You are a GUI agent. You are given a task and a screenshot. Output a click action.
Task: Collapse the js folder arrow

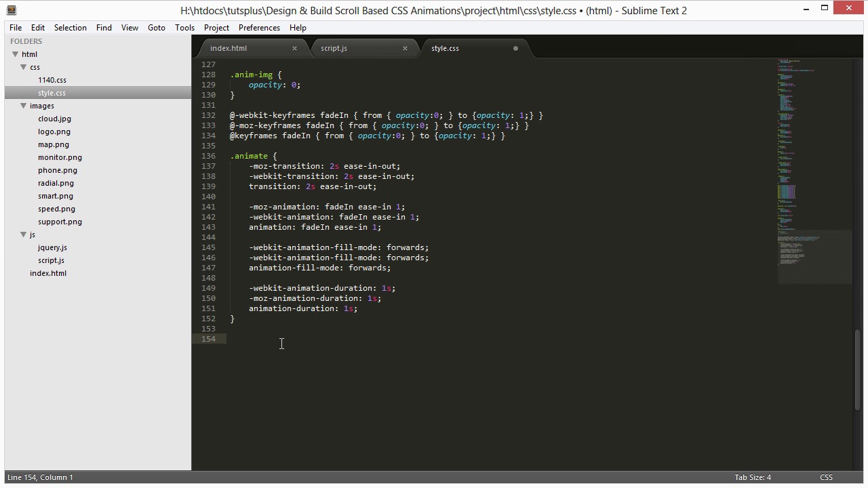23,235
